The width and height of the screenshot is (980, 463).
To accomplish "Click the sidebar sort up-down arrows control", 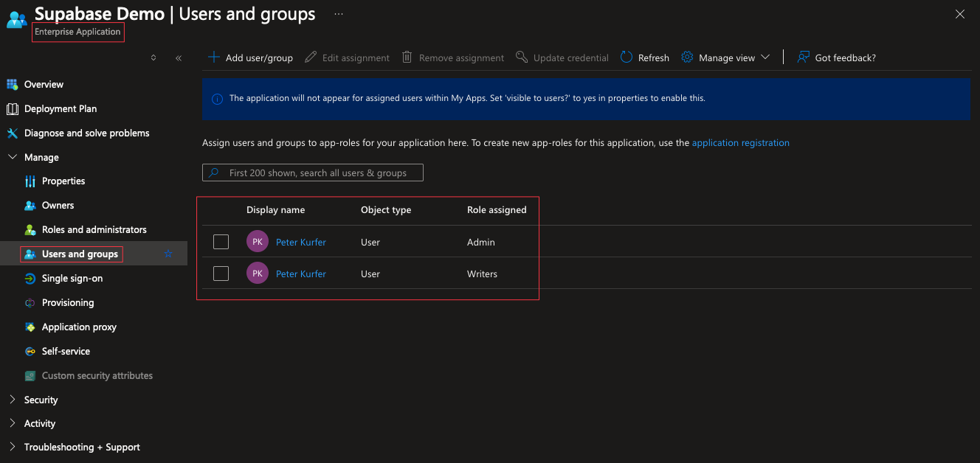I will 153,58.
